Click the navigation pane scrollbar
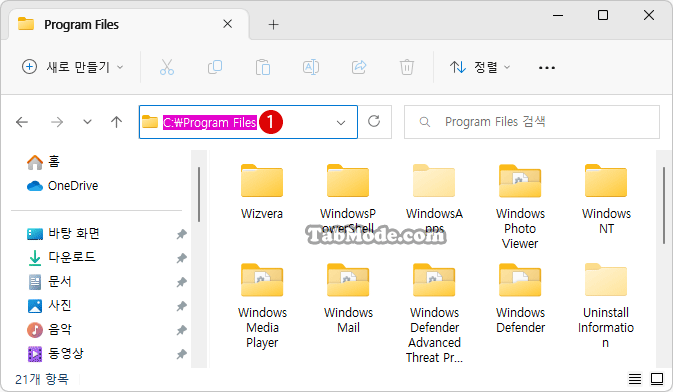The height and width of the screenshot is (392, 673). coord(199,194)
